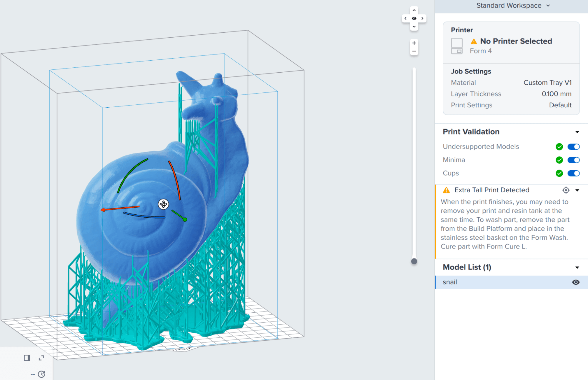Screen dimensions: 588x380
Task: Rotate view right with arrow
Action: click(422, 19)
